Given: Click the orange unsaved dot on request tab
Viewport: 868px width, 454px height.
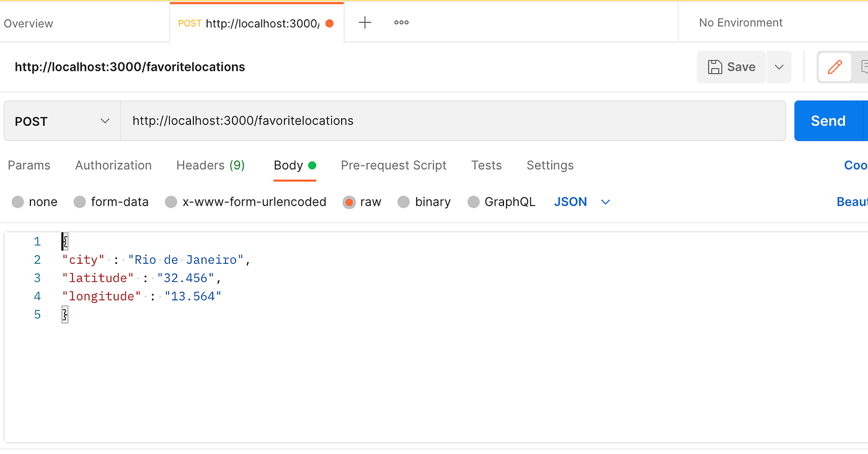Looking at the screenshot, I should coord(329,24).
